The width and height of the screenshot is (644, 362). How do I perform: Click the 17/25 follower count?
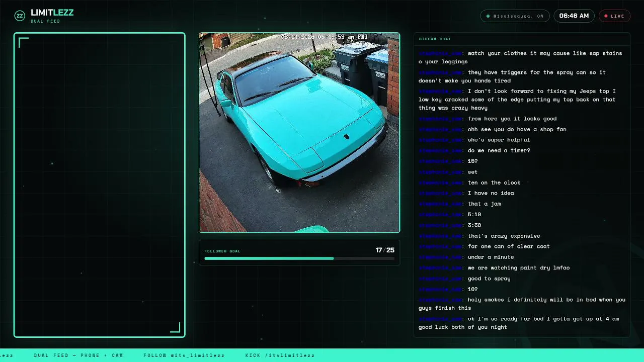pos(385,250)
